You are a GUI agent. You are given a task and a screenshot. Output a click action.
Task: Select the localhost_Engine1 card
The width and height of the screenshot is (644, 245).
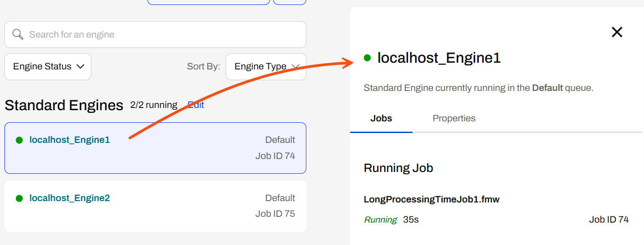(155, 148)
